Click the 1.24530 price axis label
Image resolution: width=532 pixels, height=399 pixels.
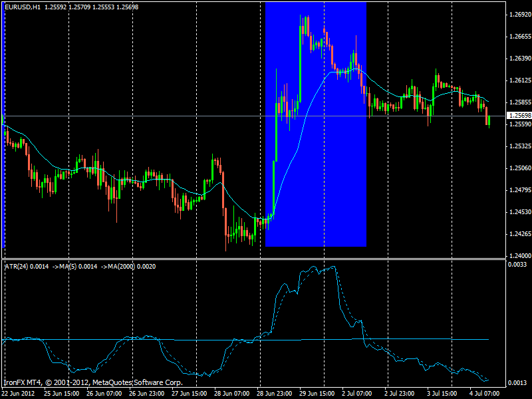tap(519, 211)
